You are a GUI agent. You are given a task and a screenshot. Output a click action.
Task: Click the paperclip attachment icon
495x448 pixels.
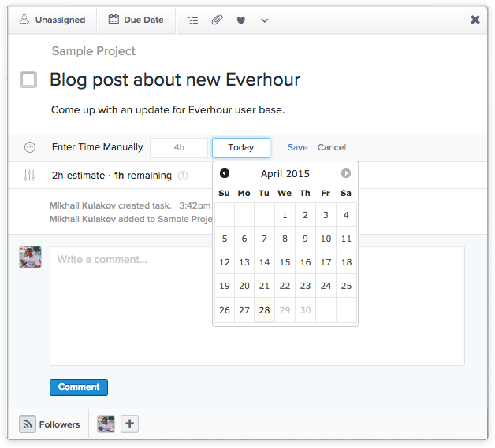tap(217, 20)
